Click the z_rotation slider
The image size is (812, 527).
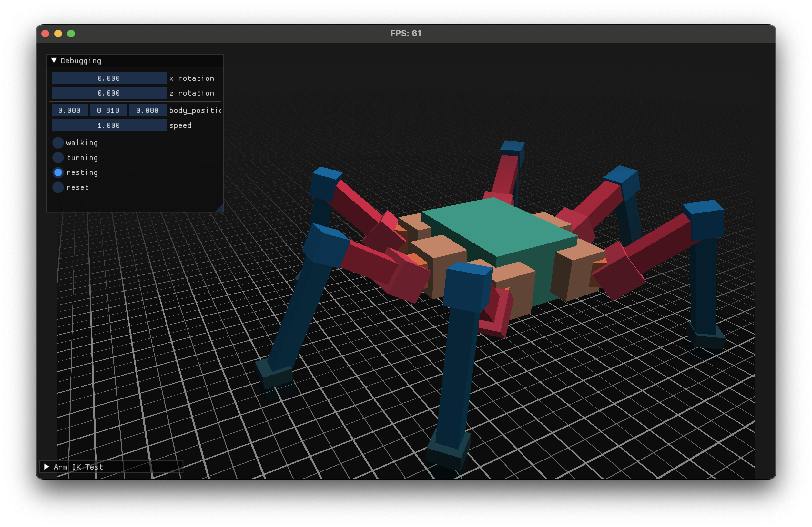109,93
